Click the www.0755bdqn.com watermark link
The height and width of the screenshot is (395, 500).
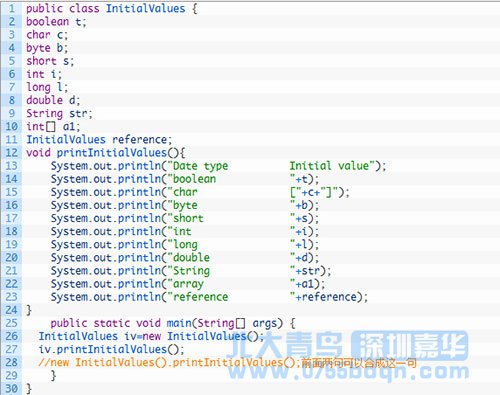348,372
